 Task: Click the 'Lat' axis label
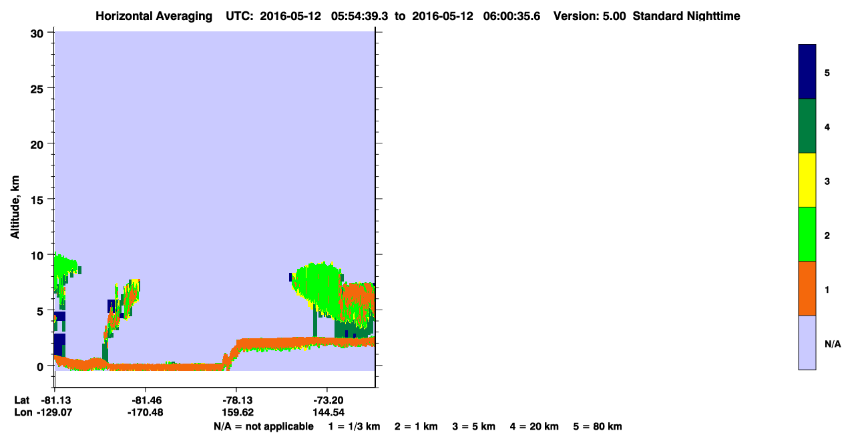click(x=21, y=400)
